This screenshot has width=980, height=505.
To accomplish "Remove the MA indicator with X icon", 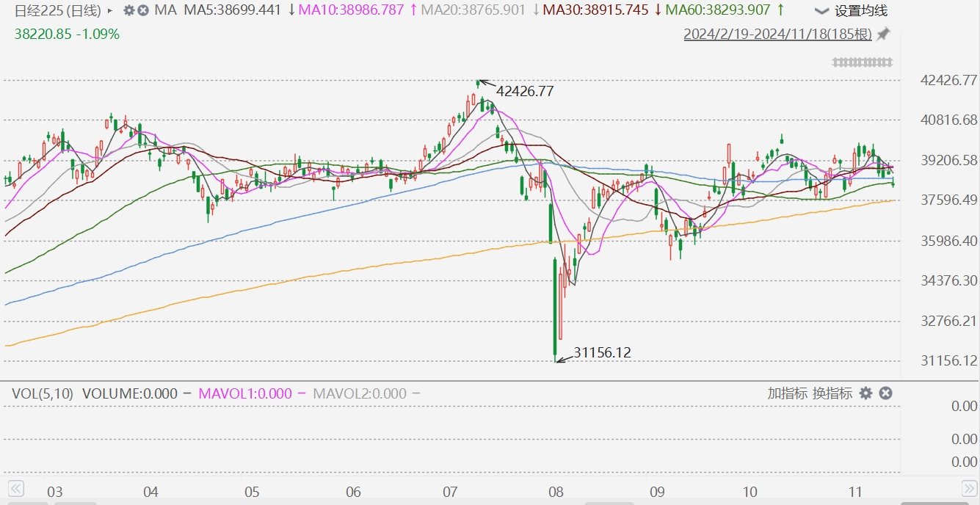I will (x=143, y=10).
